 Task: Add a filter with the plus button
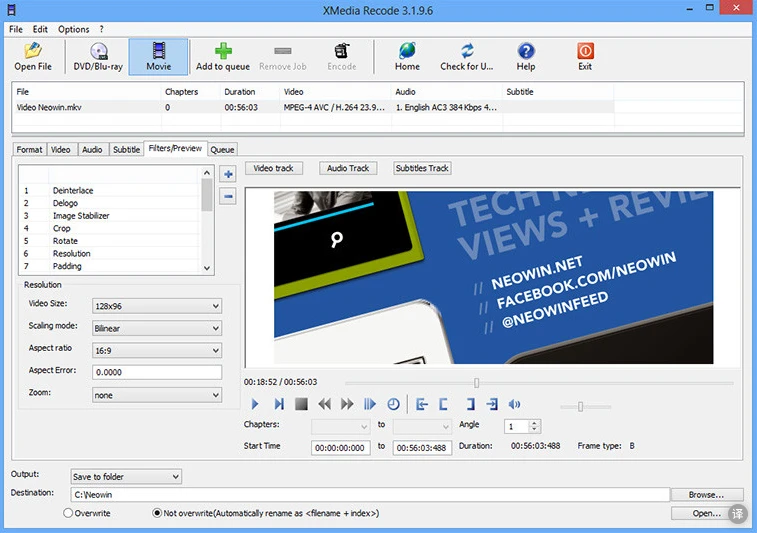pyautogui.click(x=228, y=174)
